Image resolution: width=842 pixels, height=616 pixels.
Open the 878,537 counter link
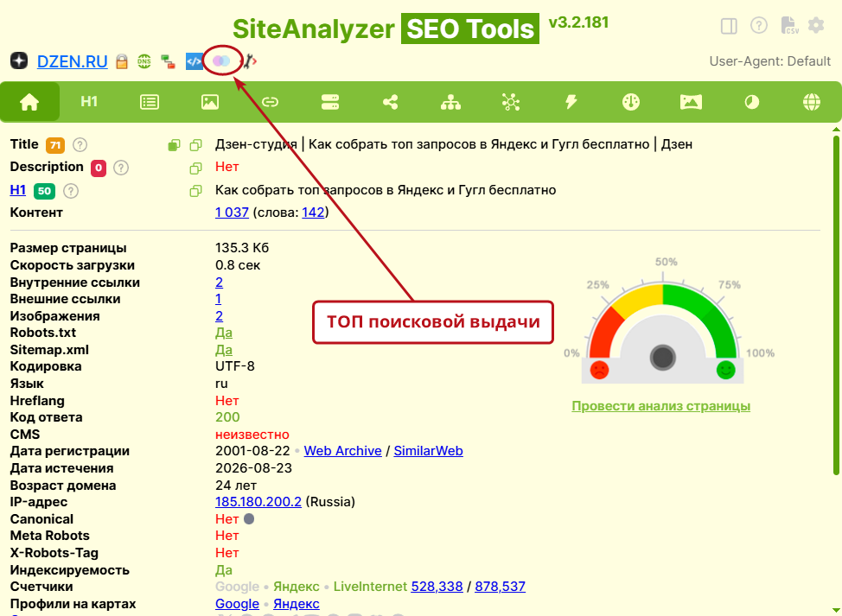pos(500,587)
